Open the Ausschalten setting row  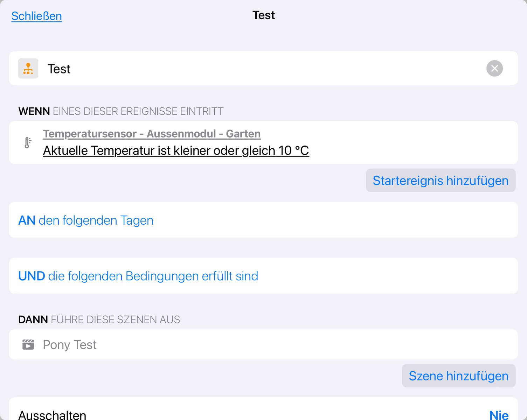click(53, 415)
